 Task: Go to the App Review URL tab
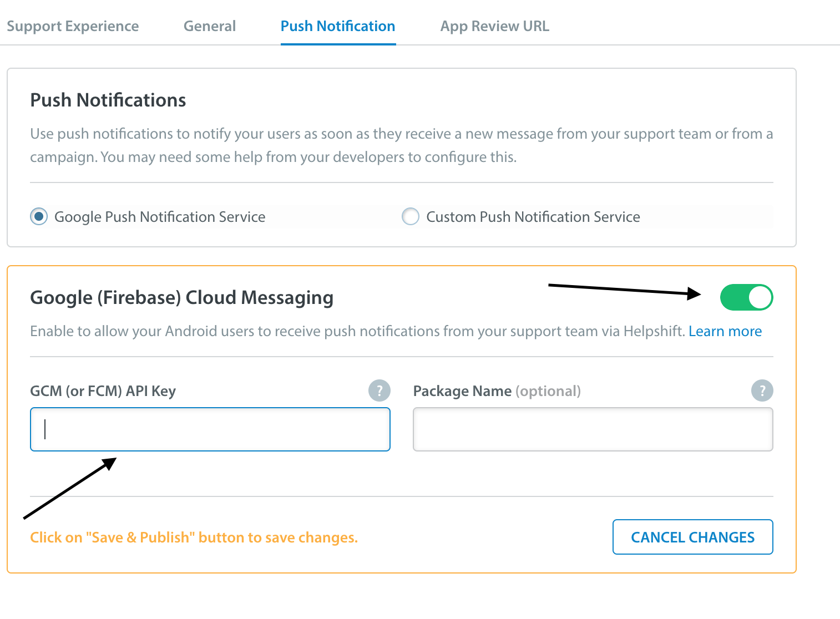(x=495, y=26)
